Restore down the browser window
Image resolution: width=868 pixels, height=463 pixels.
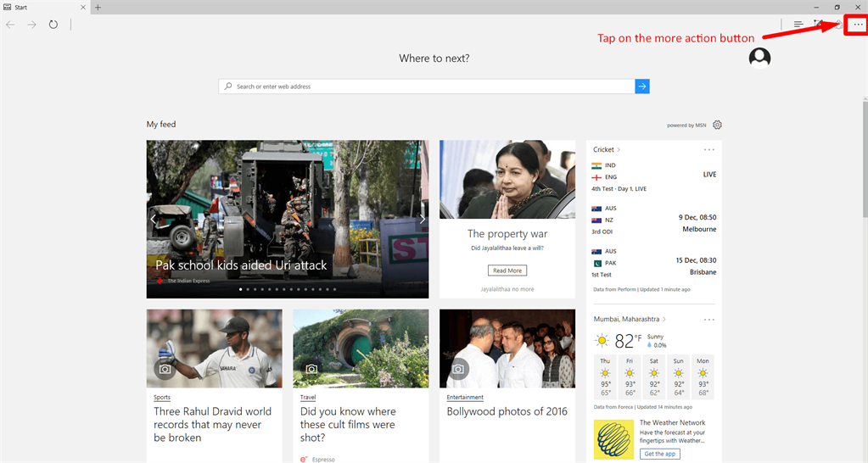tap(837, 7)
